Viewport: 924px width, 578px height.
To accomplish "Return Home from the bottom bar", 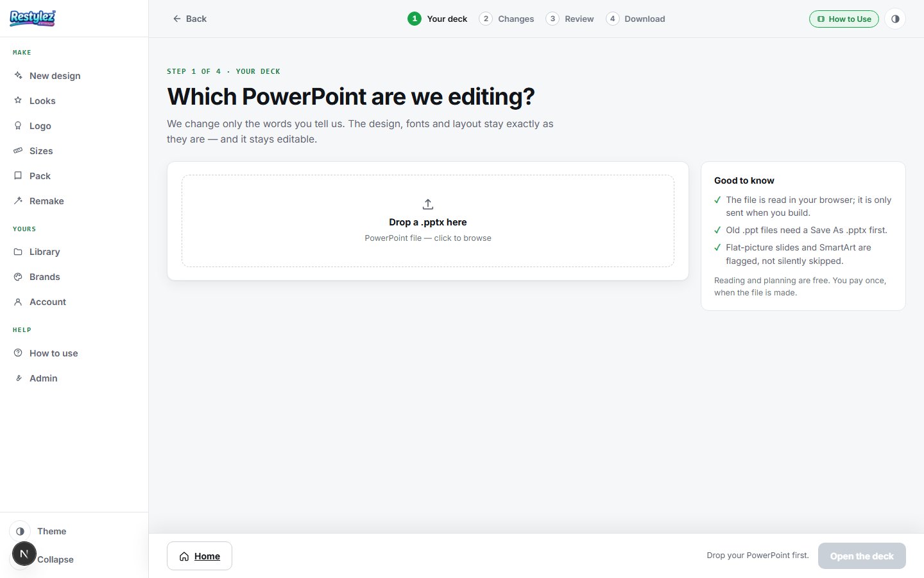I will [200, 556].
